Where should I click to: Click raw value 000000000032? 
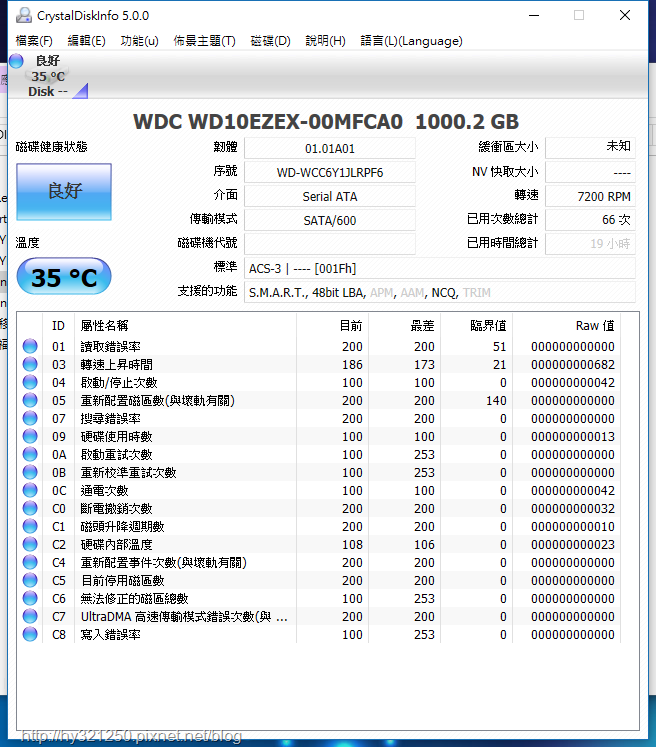click(x=573, y=508)
